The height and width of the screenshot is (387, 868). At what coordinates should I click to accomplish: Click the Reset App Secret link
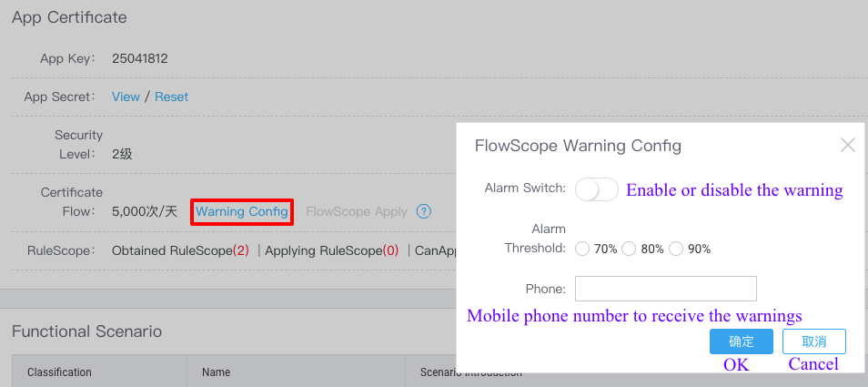(x=172, y=97)
